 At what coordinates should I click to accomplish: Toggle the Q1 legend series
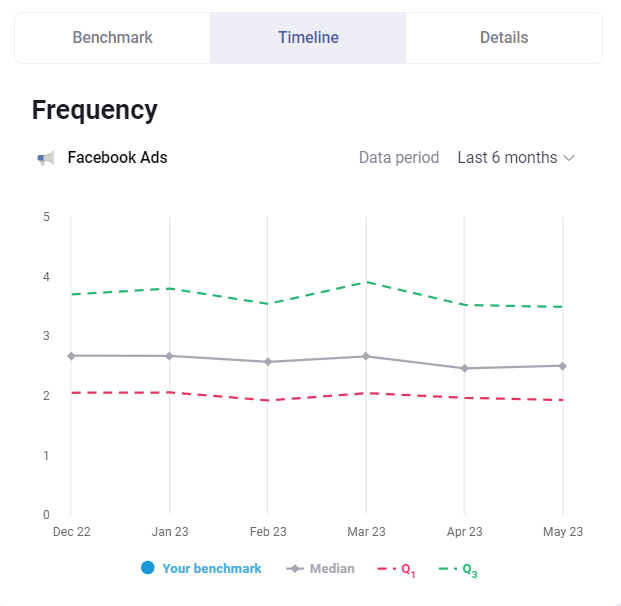[x=407, y=569]
